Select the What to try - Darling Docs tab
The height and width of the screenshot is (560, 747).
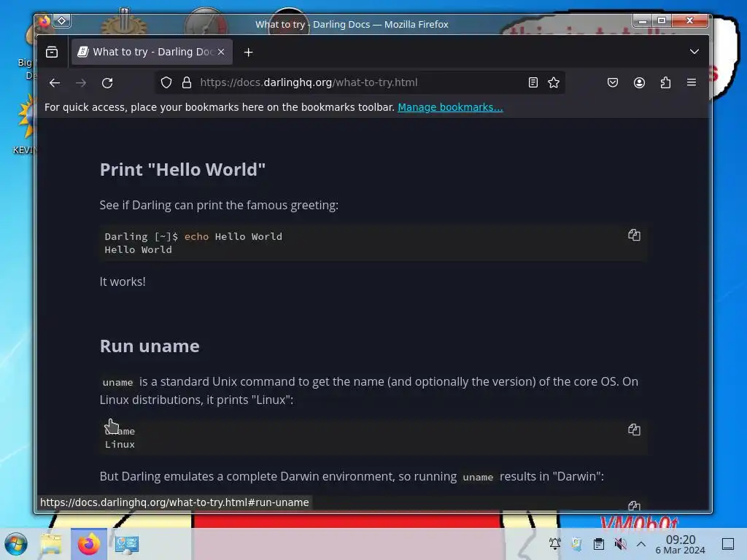pos(152,52)
